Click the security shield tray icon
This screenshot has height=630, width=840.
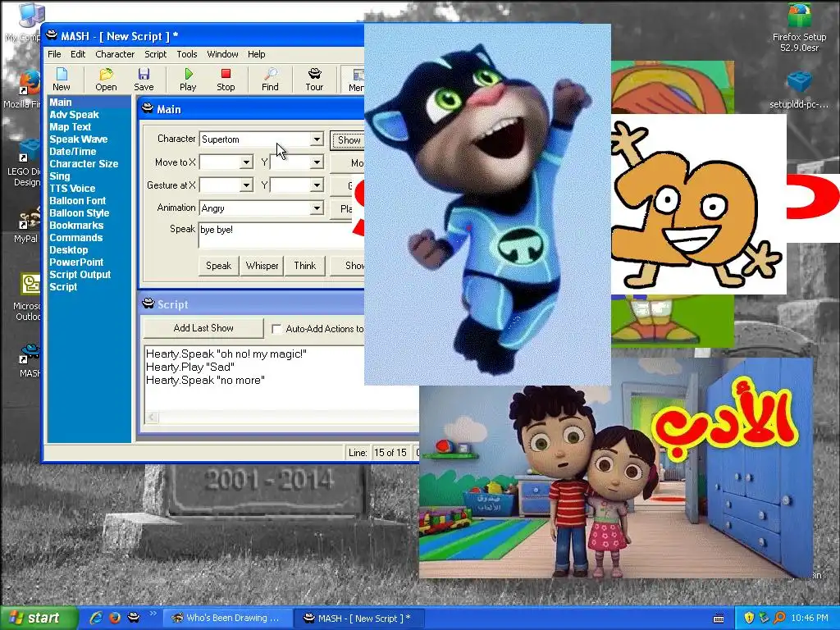(749, 619)
